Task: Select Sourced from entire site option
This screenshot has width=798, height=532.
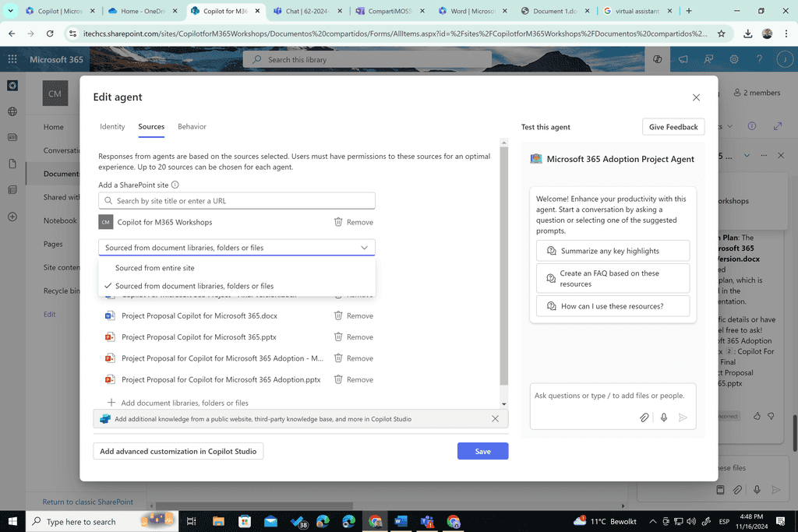Action: tap(154, 268)
